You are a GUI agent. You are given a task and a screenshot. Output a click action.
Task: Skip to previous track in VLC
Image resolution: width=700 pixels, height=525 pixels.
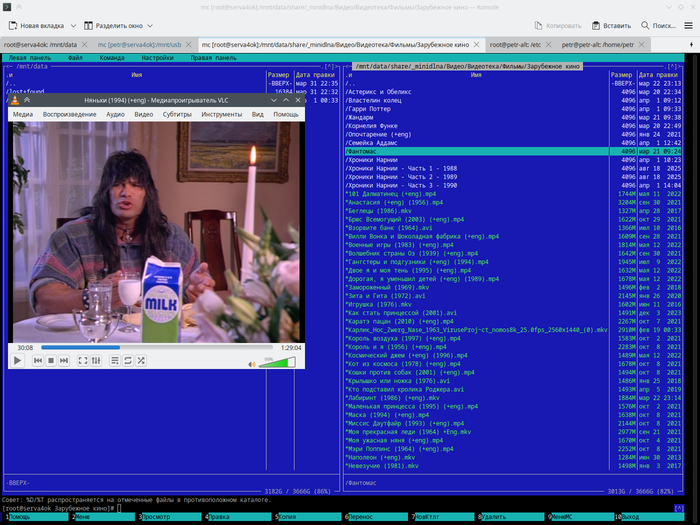pyautogui.click(x=38, y=360)
